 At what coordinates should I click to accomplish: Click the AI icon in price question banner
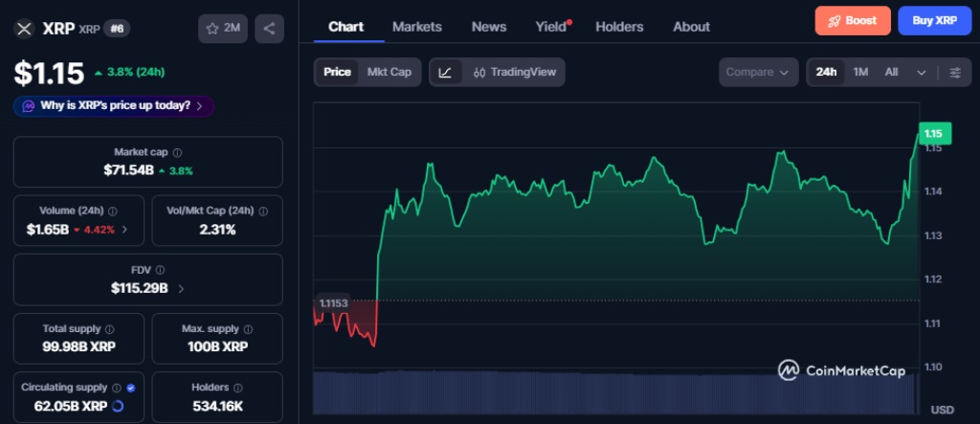click(x=28, y=106)
